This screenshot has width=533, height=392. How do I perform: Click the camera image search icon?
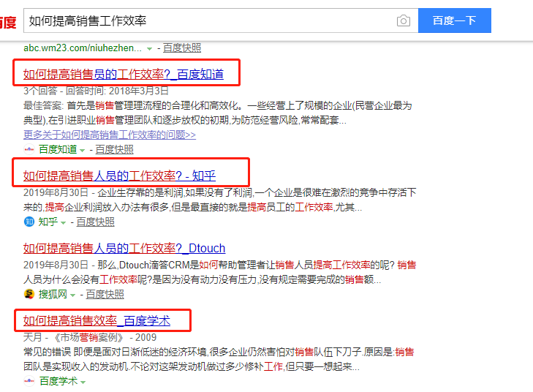click(403, 20)
